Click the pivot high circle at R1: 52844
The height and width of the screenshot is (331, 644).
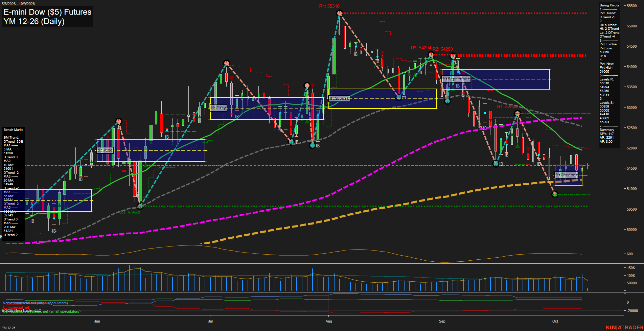coord(517,114)
